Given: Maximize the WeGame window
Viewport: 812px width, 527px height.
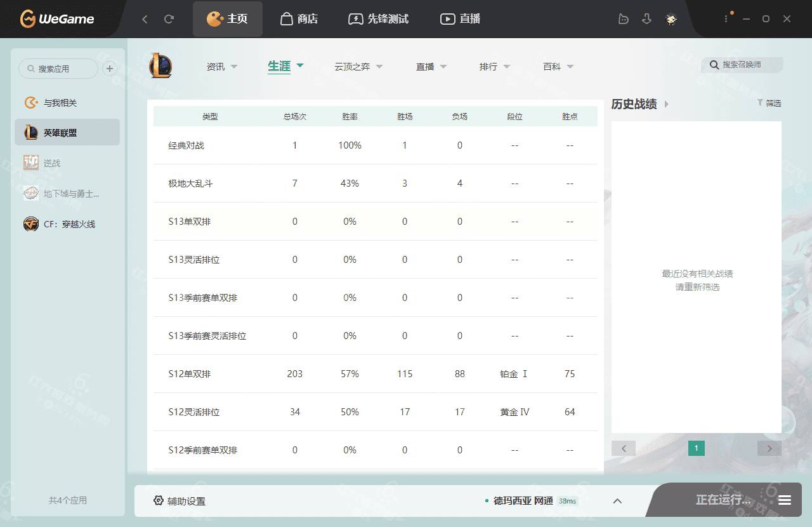Looking at the screenshot, I should tap(766, 19).
